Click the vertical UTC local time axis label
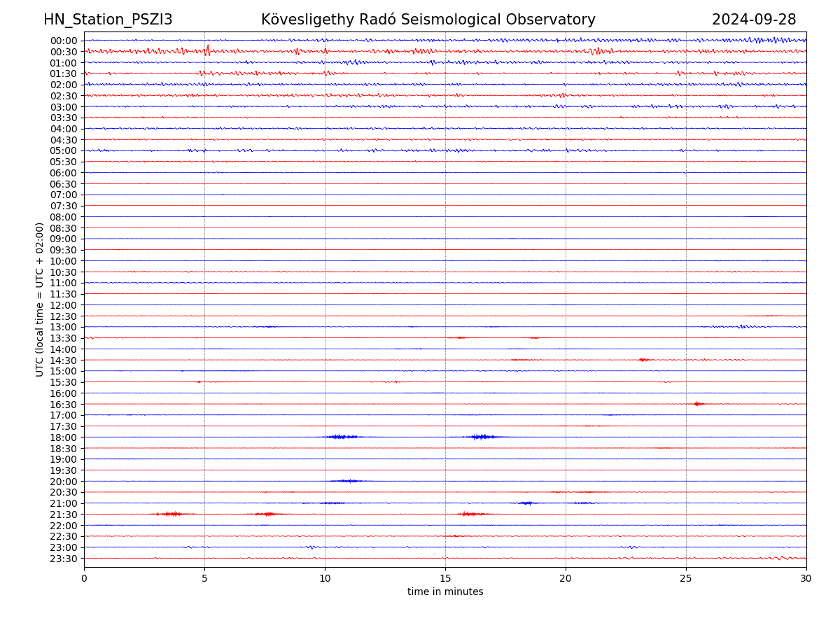Image resolution: width=840 pixels, height=630 pixels. coord(40,299)
